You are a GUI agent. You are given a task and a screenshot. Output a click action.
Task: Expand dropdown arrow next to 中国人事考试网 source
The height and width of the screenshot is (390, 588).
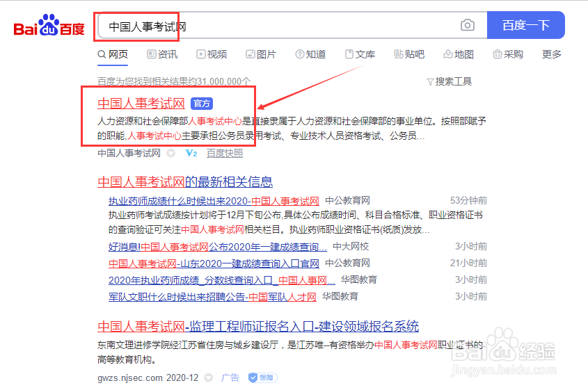171,153
